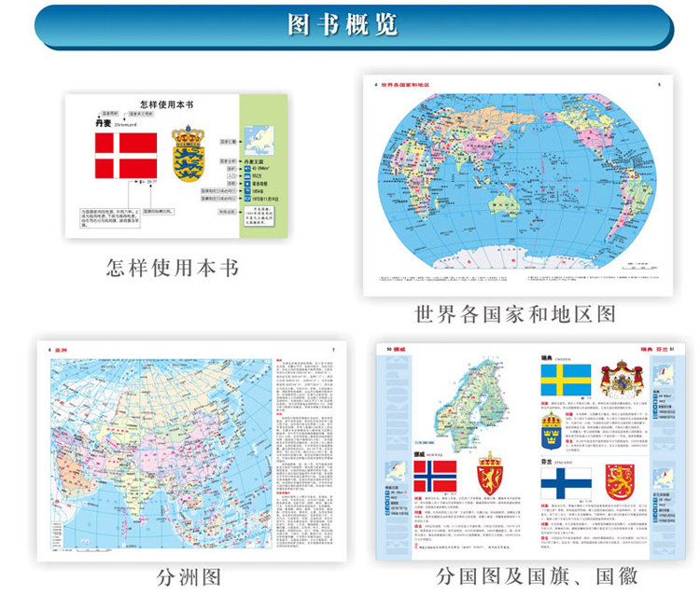Open the Asia continent map image
The height and width of the screenshot is (596, 700).
point(161,453)
